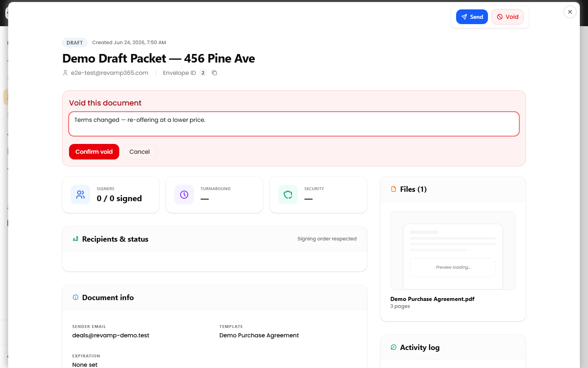Click the Files document icon
588x368 pixels.
point(394,189)
